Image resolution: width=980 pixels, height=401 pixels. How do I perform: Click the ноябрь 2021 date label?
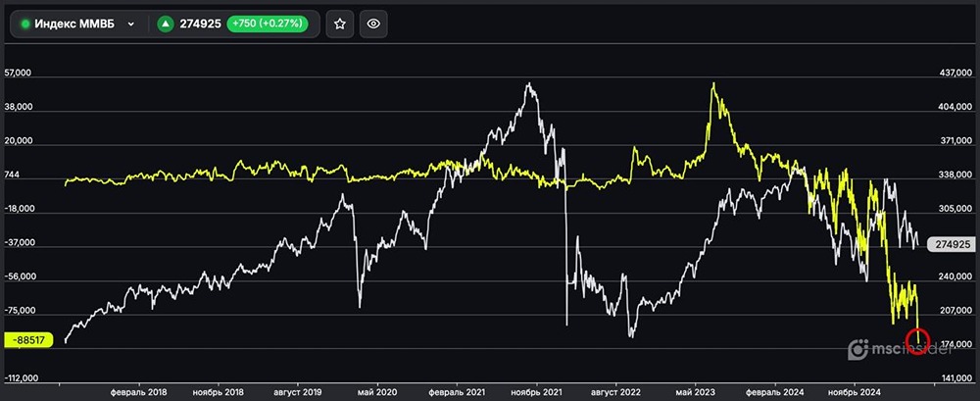(536, 392)
